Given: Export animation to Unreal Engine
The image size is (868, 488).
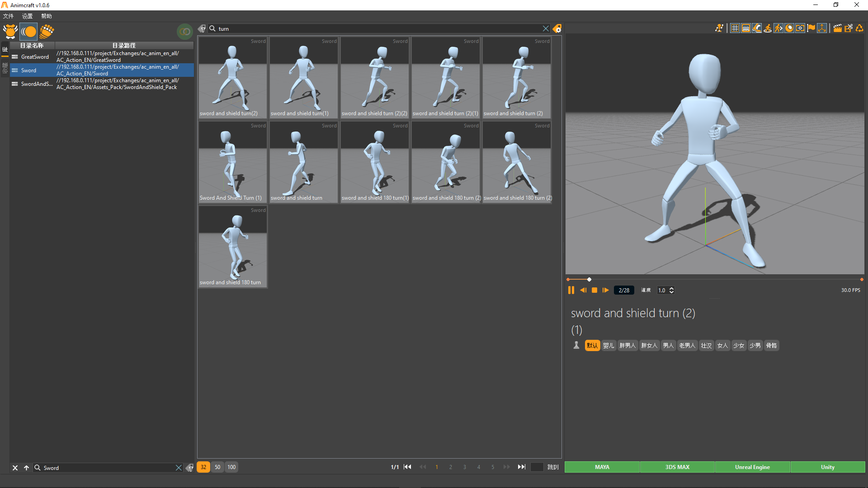Looking at the screenshot, I should point(753,467).
